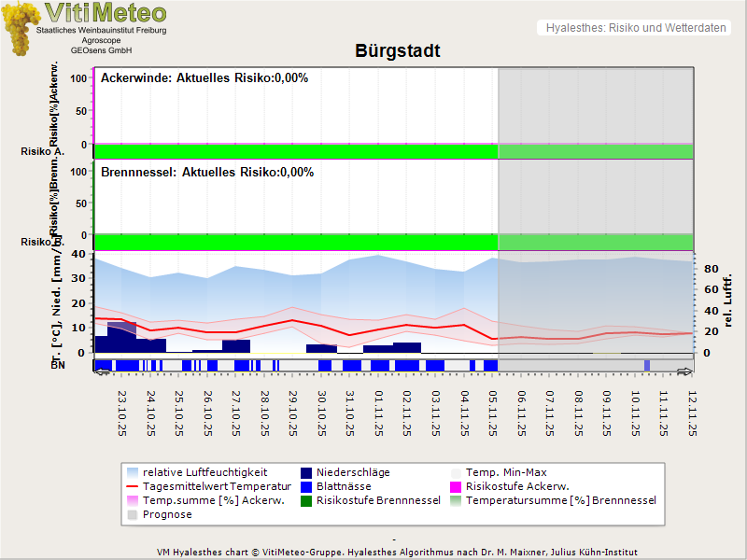Viewport: 747px width, 560px height.
Task: Click the Temperatursumme [%] Brennnessel legend swatch
Action: click(457, 501)
